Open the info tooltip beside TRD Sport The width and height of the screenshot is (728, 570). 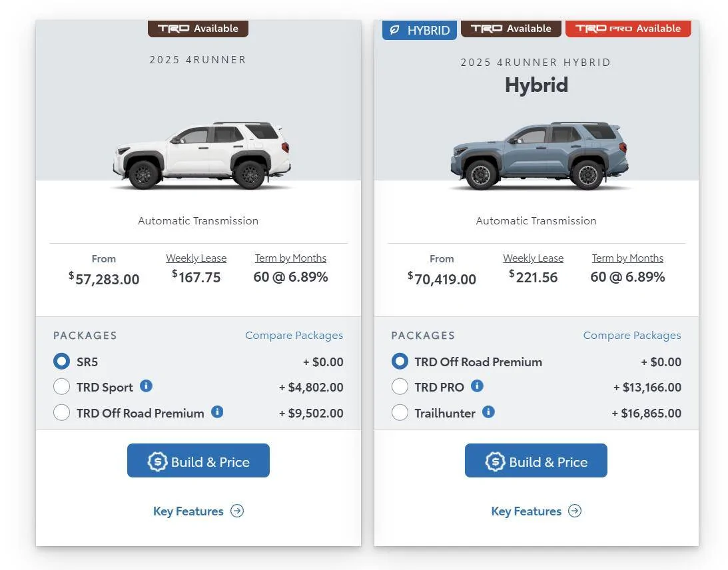[145, 386]
